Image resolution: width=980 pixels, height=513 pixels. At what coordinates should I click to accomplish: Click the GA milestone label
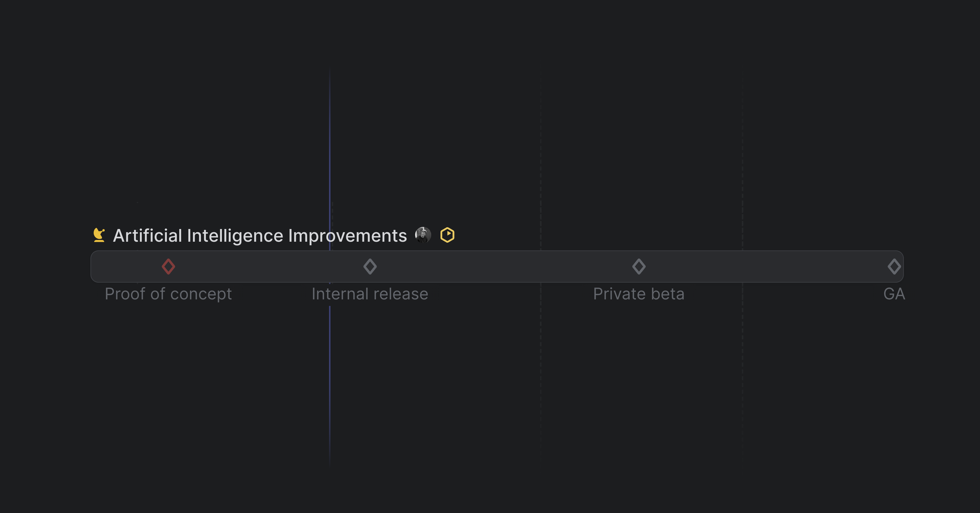click(x=894, y=294)
